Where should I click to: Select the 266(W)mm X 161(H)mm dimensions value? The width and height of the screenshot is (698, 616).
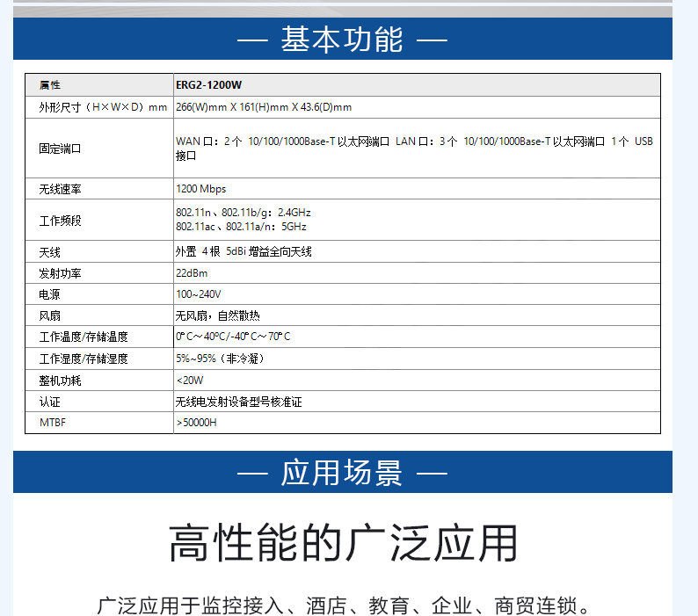coord(264,107)
